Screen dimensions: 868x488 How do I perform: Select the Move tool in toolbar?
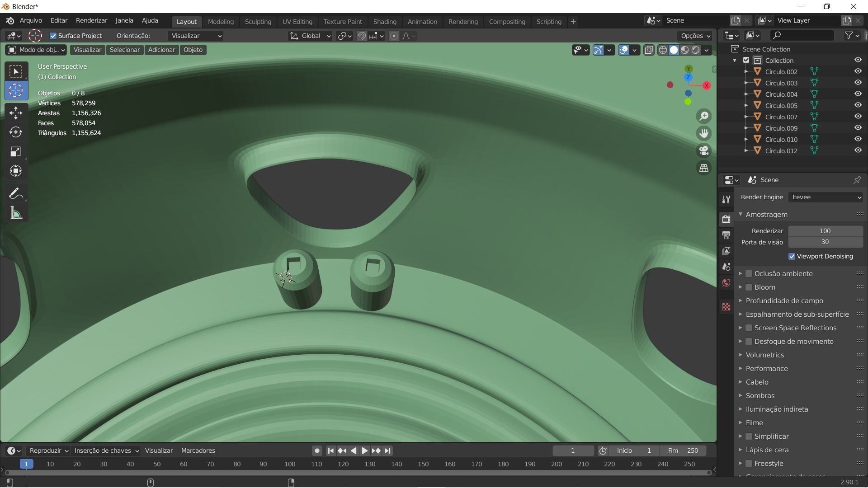click(x=16, y=113)
